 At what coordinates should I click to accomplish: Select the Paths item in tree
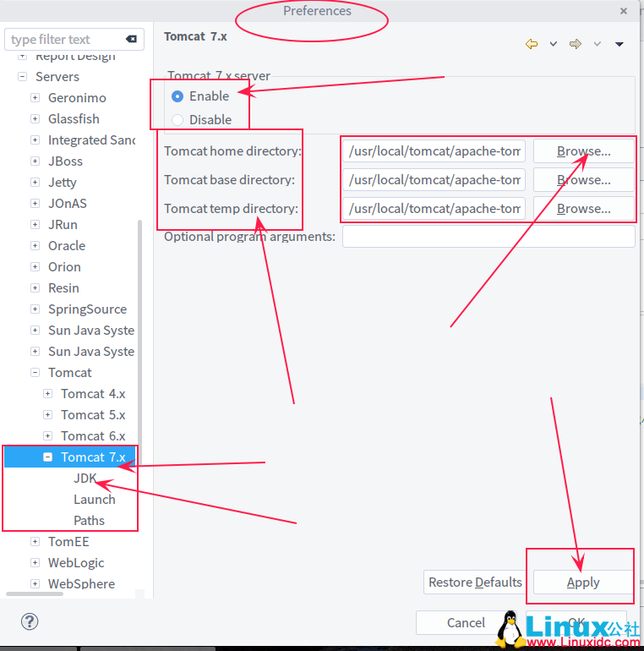89,521
